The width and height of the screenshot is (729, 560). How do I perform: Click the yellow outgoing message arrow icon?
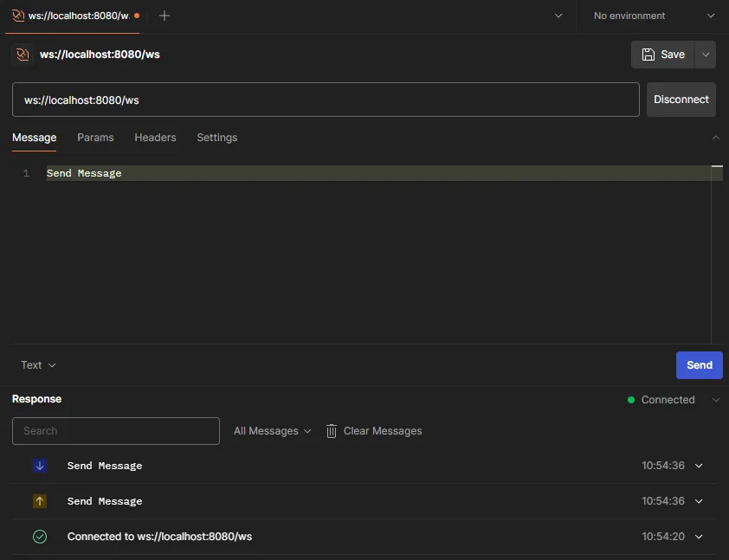click(x=40, y=501)
